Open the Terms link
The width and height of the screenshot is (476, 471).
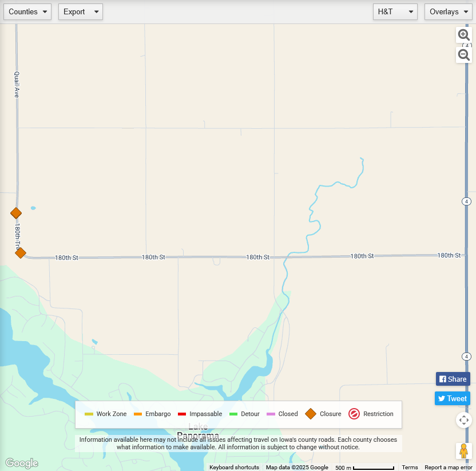(x=410, y=468)
